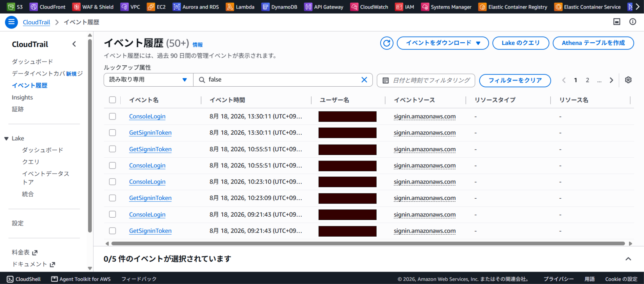This screenshot has height=284, width=644.
Task: Open Agent Toolkit for AWS in footer
Action: click(81, 279)
